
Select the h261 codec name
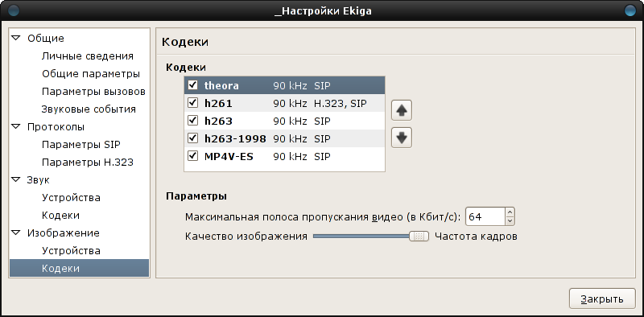(x=218, y=104)
